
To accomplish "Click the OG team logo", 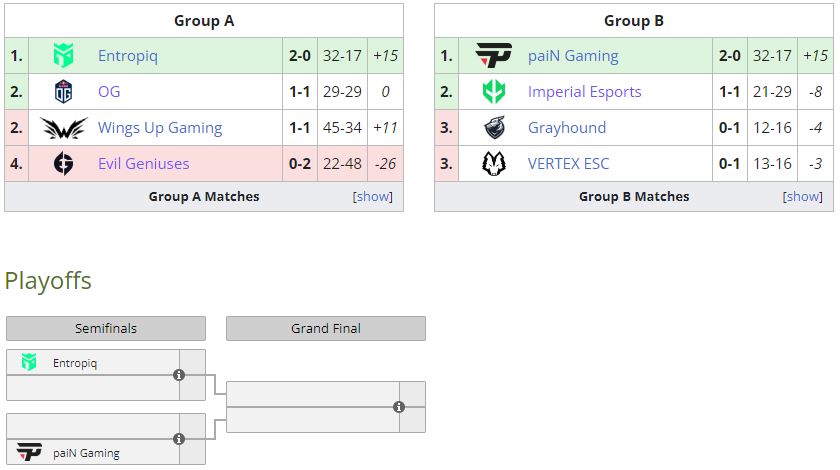I will 64,92.
